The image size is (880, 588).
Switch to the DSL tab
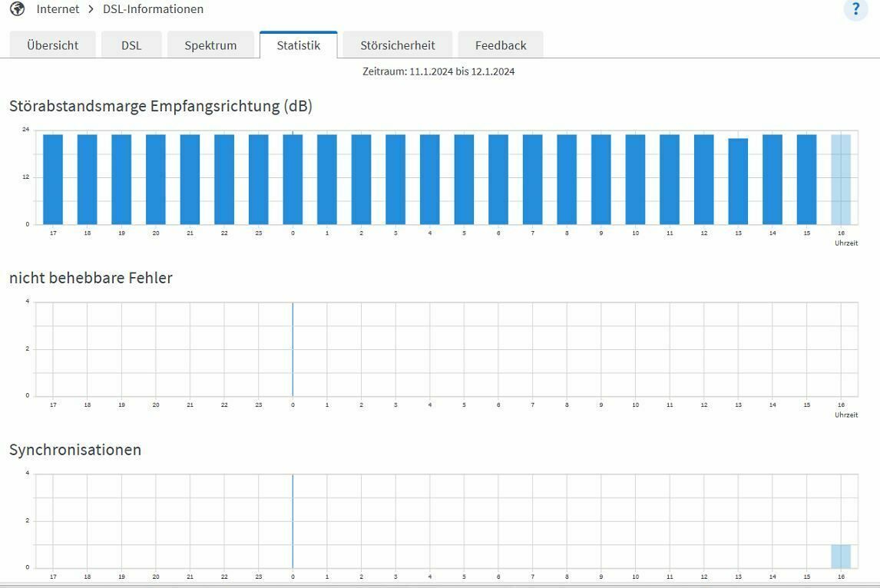[131, 45]
